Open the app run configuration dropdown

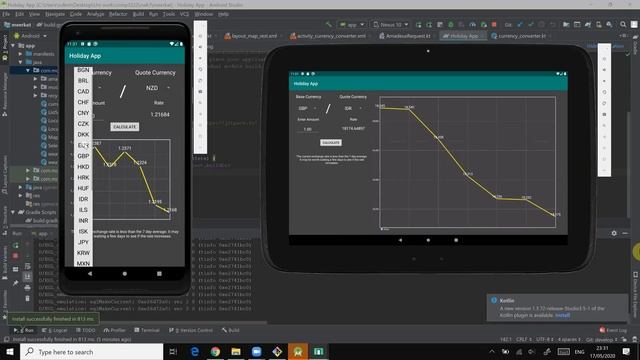pyautogui.click(x=352, y=24)
